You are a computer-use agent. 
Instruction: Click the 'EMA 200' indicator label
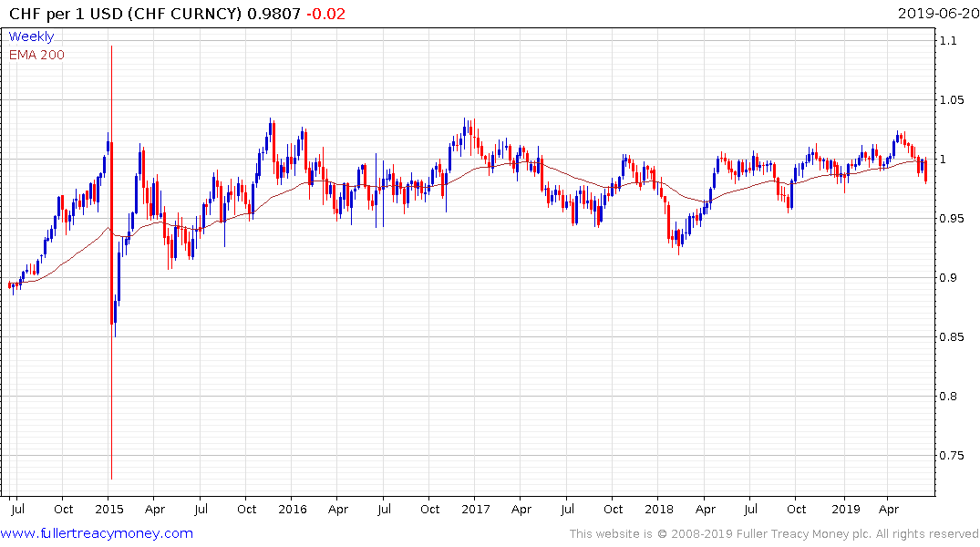click(36, 55)
